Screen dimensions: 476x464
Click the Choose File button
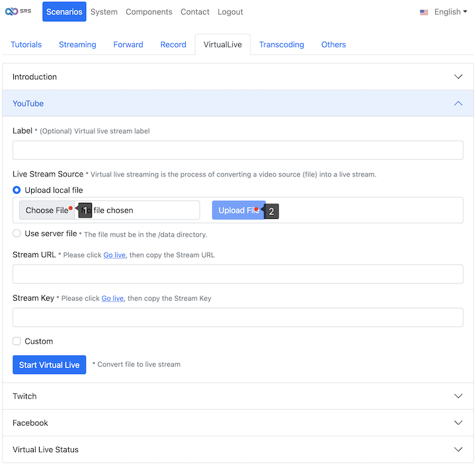coord(47,210)
